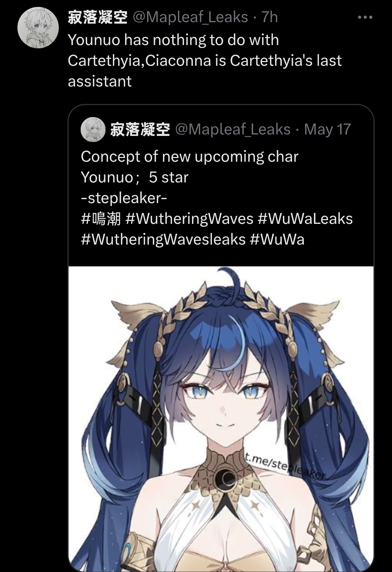Open the @Mapleaf_Leaks handle in quoted tweet

coord(233,129)
